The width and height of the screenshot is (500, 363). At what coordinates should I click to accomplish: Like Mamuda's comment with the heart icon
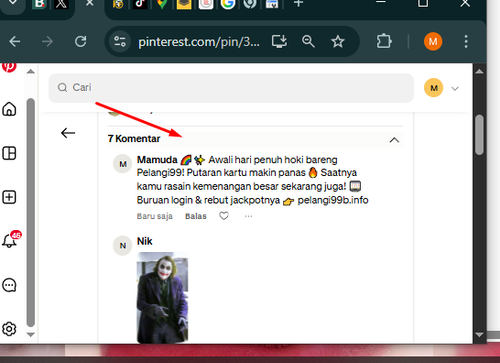[224, 216]
